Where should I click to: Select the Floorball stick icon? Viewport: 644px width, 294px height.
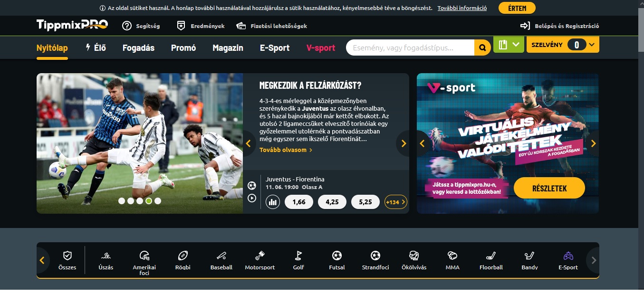point(491,256)
